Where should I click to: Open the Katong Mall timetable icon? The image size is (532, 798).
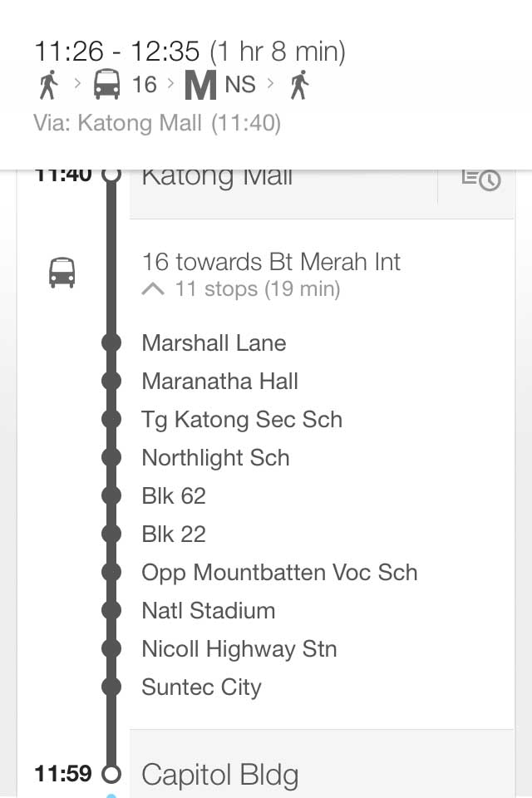pos(480,179)
